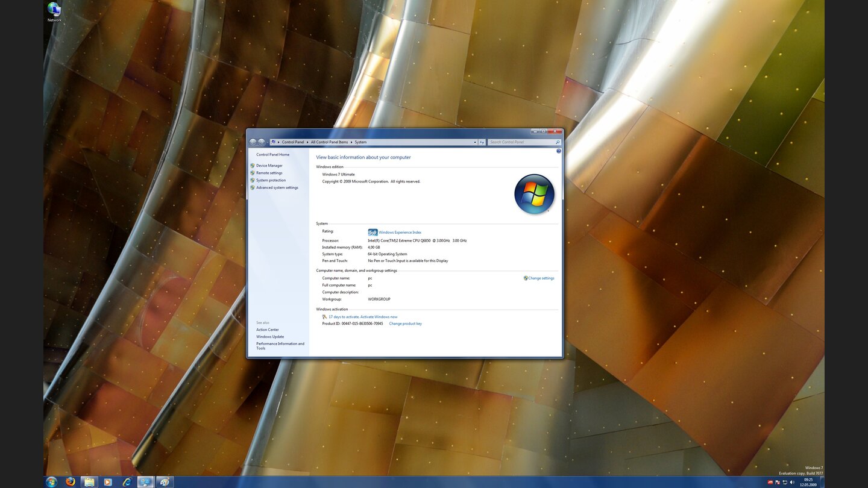Screen dimensions: 868x488
Task: Go back with the Back arrow button
Action: pyautogui.click(x=253, y=142)
